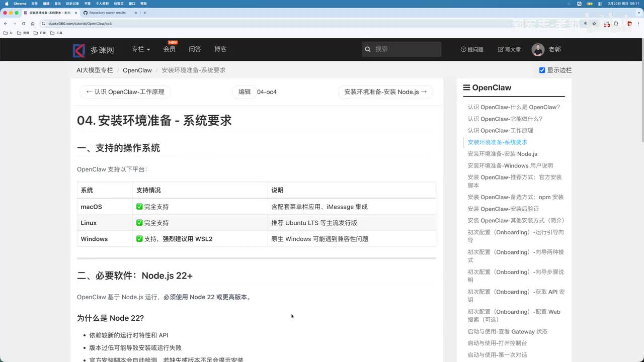Click the browser back arrow

(6, 24)
